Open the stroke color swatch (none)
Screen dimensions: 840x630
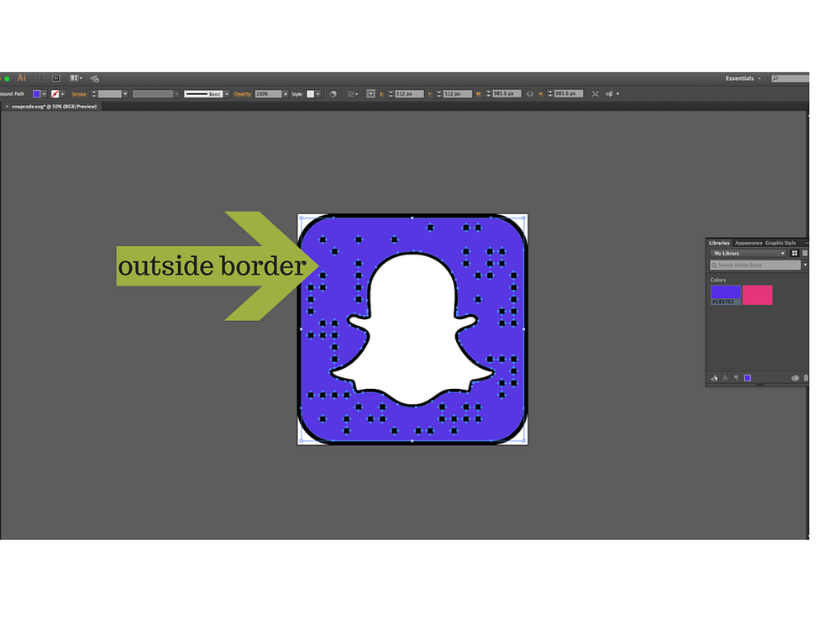[x=55, y=94]
